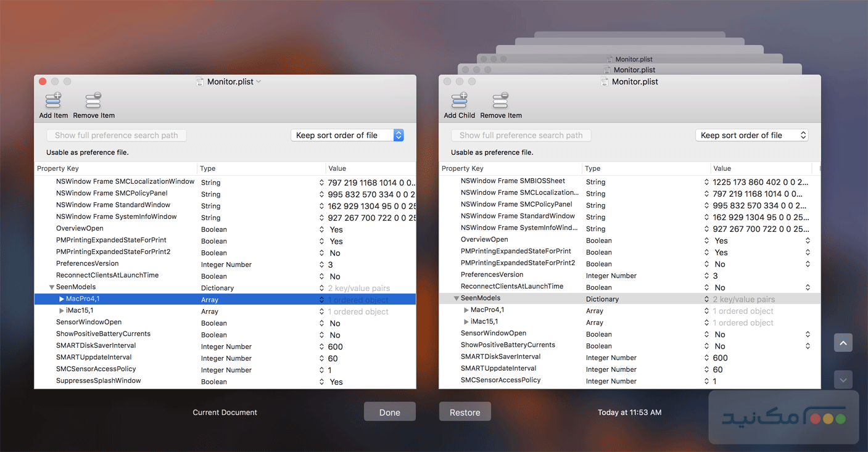Viewport: 868px width, 452px height.
Task: Click the Restore button
Action: click(x=465, y=411)
